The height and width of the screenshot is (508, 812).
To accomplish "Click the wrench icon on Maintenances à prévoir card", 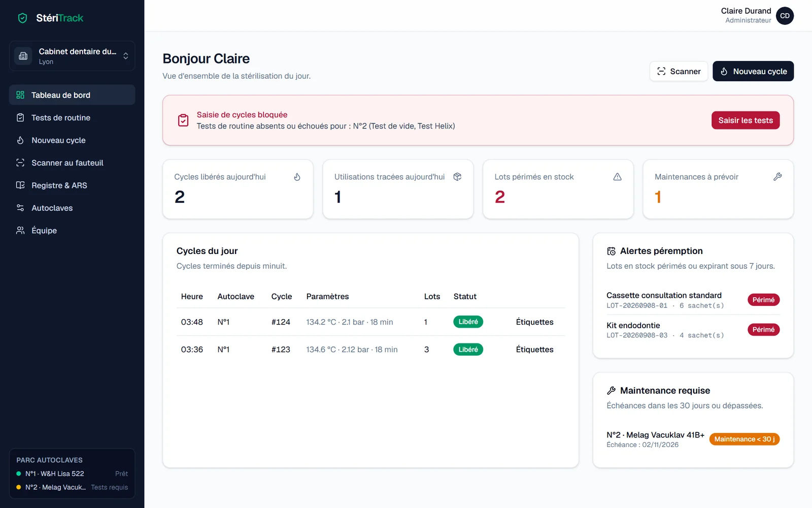I will (777, 177).
